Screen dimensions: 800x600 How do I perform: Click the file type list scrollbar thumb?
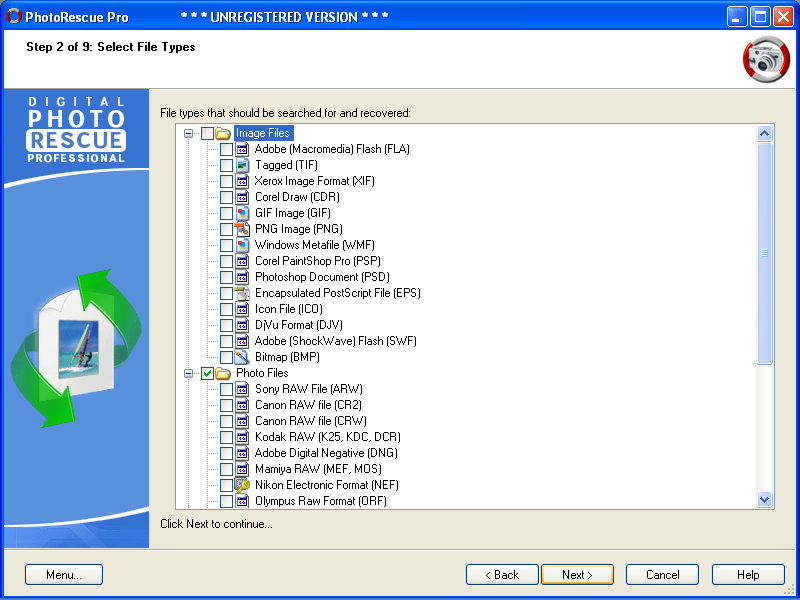coord(764,254)
